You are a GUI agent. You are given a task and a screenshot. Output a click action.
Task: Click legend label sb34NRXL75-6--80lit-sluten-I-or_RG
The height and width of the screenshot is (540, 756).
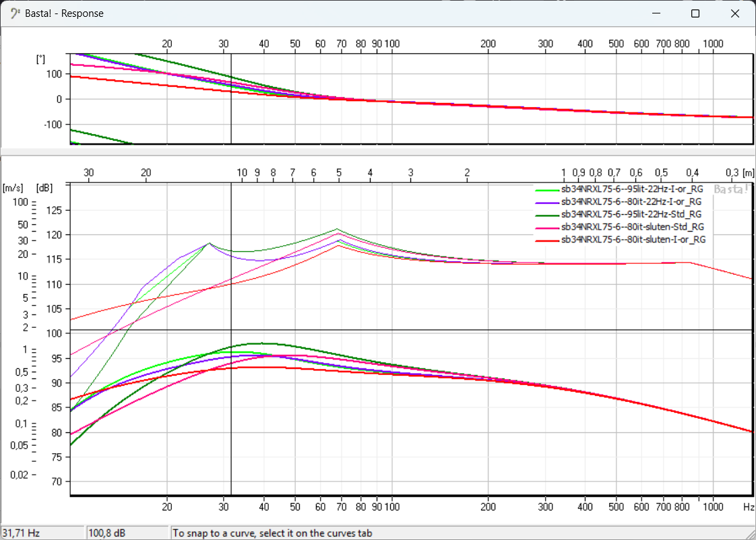[633, 239]
